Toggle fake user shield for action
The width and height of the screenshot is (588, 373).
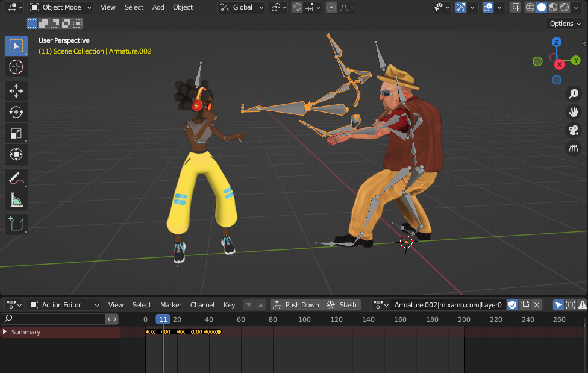[x=512, y=305]
